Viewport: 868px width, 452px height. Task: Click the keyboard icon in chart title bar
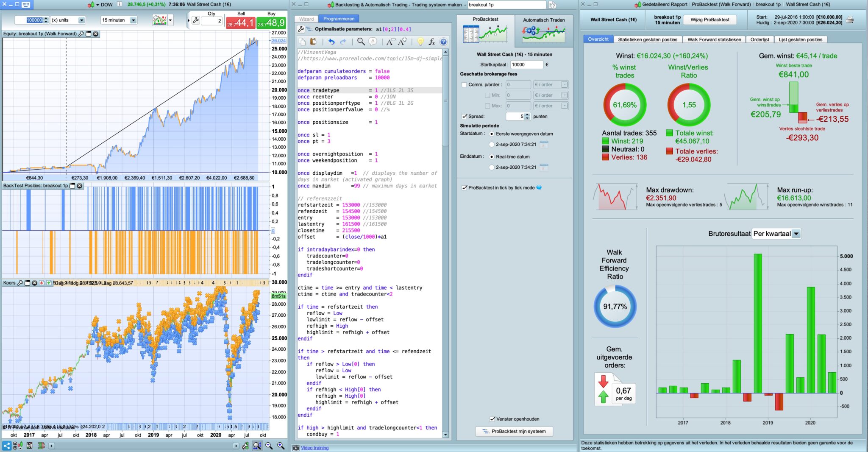click(x=26, y=5)
